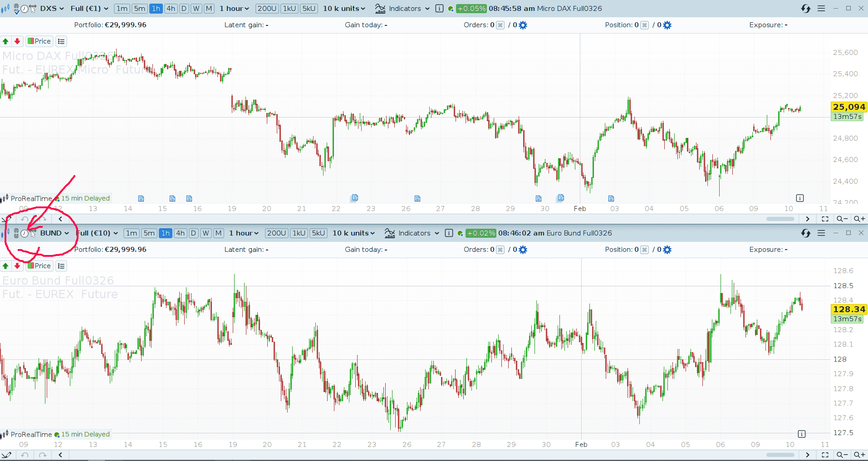
Task: Click the red sell arrow on Micro DAX chart
Action: (17, 41)
